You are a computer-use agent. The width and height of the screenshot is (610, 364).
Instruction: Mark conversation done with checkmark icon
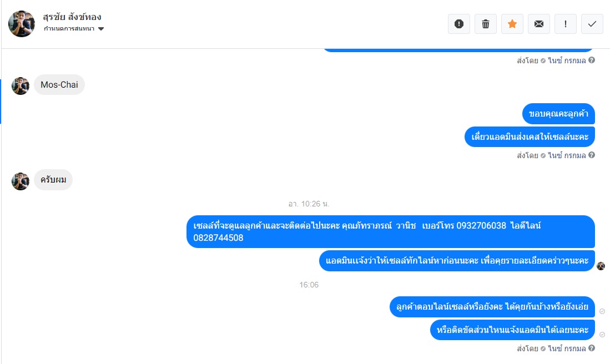click(x=592, y=24)
